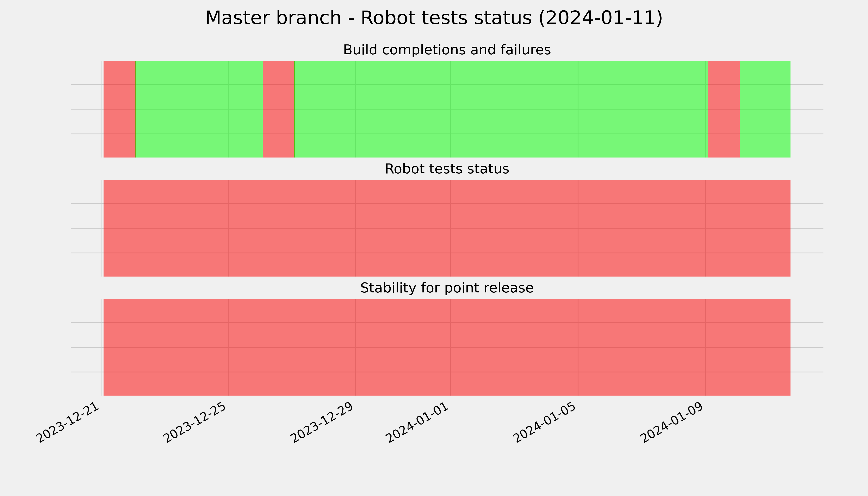This screenshot has height=496, width=868.
Task: Select the red build failure block after 2023-12-25
Action: [279, 109]
